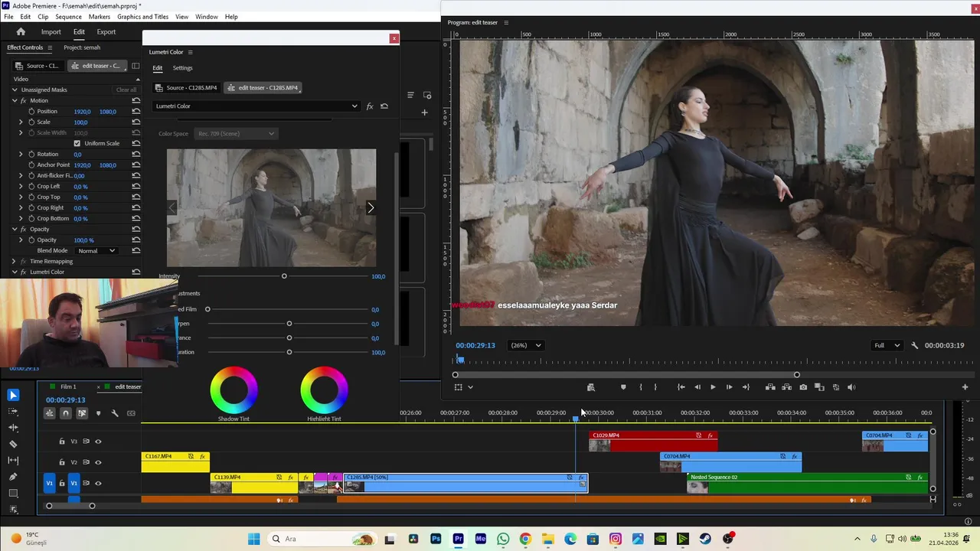Step forward one frame

(x=729, y=387)
